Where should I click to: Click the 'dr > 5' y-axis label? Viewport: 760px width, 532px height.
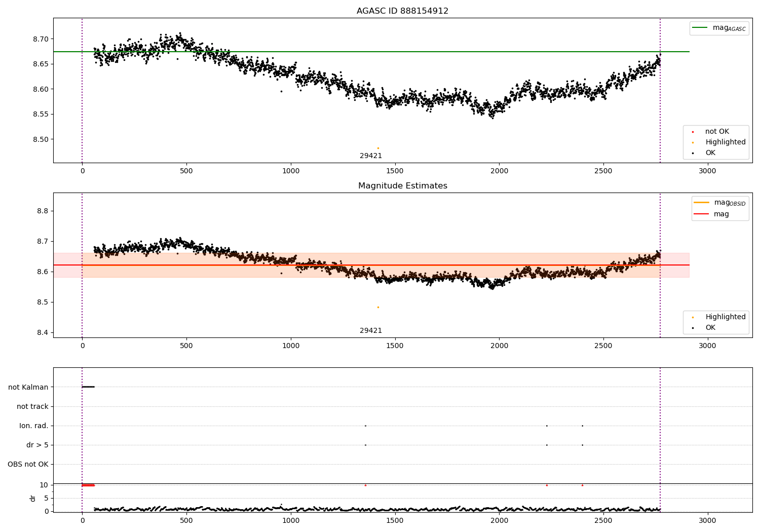37,445
